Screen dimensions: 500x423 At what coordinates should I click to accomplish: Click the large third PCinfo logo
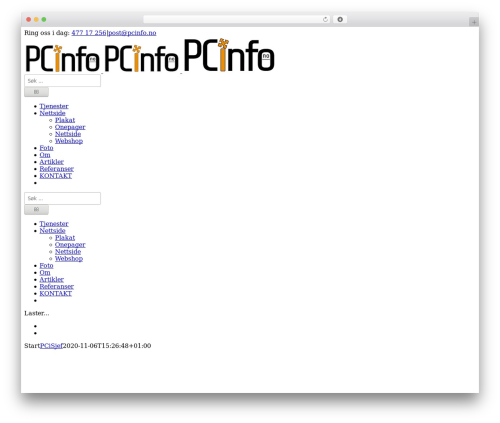click(229, 55)
